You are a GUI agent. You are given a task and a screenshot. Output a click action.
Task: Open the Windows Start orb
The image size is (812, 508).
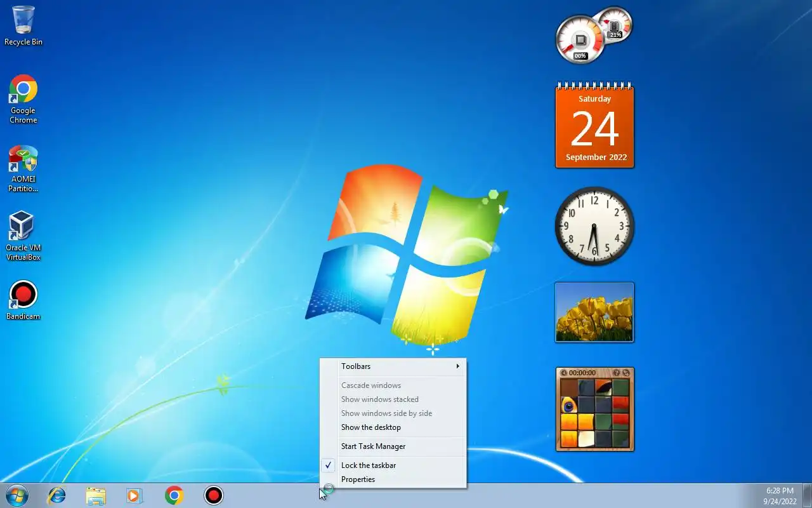(16, 495)
